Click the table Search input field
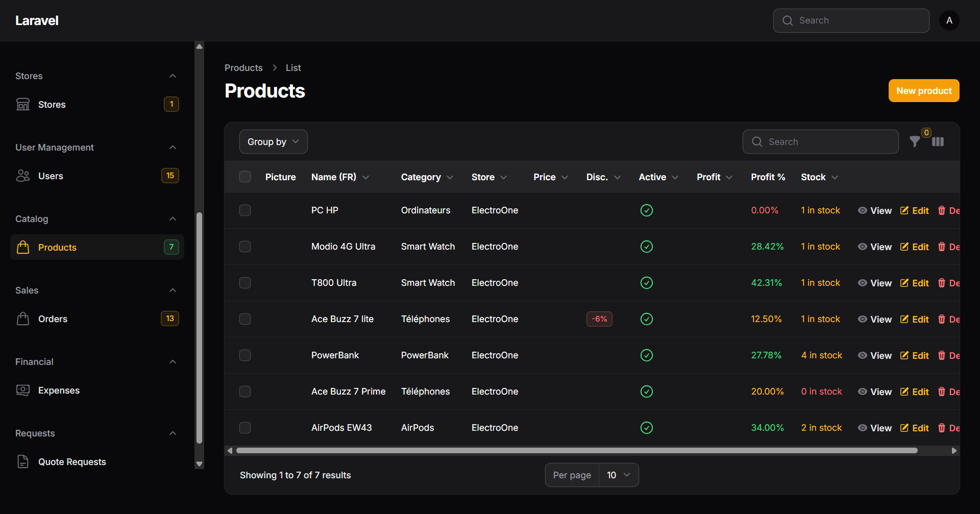 click(x=820, y=141)
